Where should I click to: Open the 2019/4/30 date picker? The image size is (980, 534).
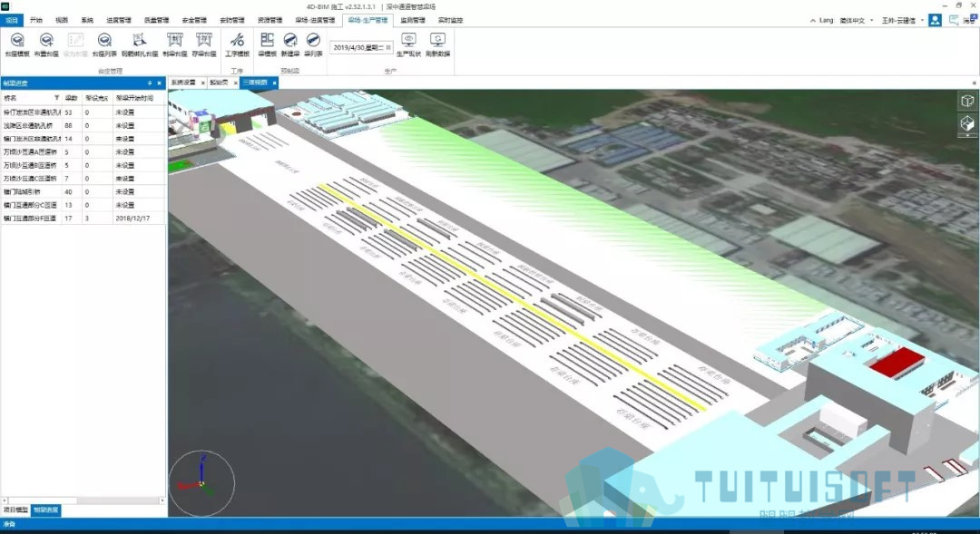tap(362, 47)
